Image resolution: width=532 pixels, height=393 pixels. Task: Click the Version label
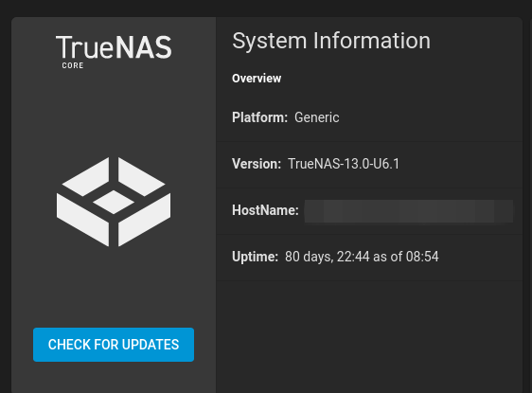[x=257, y=164]
